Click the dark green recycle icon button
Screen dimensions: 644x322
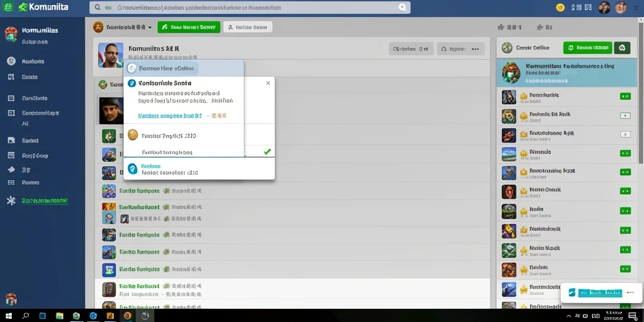pos(622,48)
